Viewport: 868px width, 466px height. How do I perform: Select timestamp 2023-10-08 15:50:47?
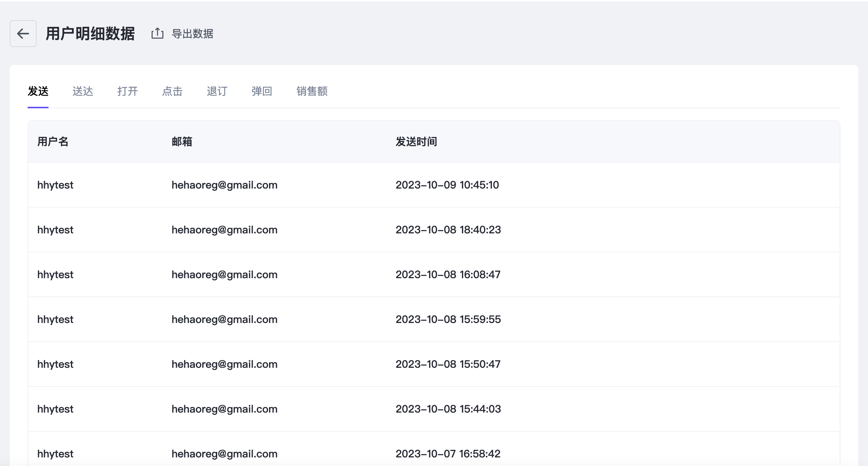click(448, 364)
